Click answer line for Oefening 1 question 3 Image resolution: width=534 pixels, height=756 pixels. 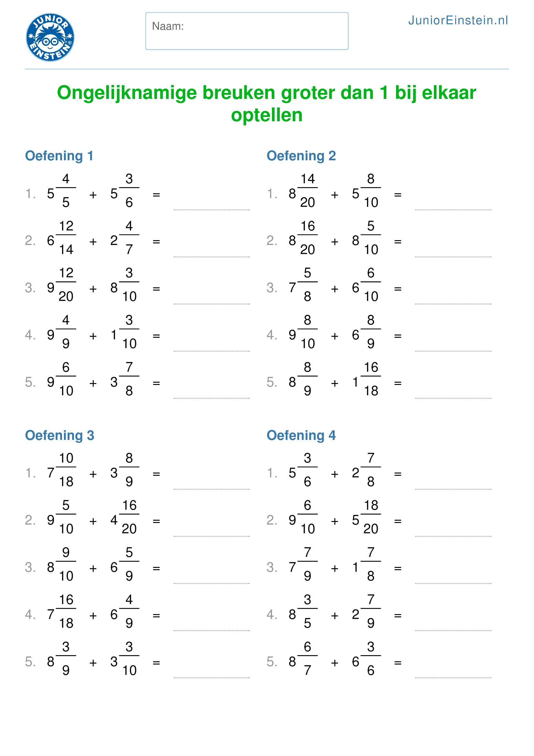pyautogui.click(x=212, y=304)
